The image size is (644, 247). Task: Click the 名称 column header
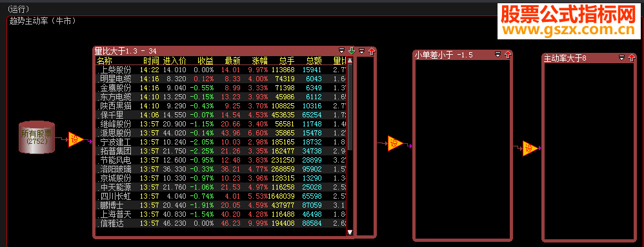pyautogui.click(x=105, y=61)
